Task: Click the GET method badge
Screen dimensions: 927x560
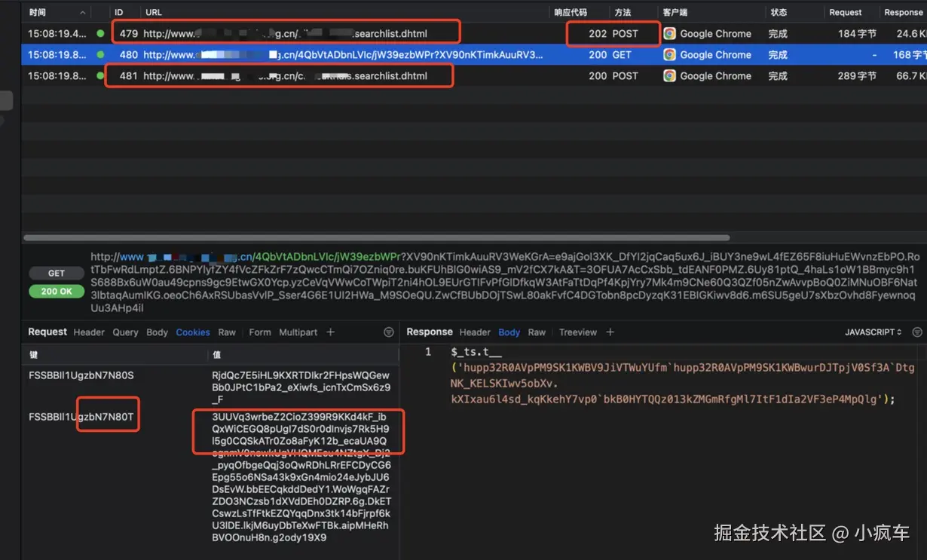Action: click(x=57, y=274)
